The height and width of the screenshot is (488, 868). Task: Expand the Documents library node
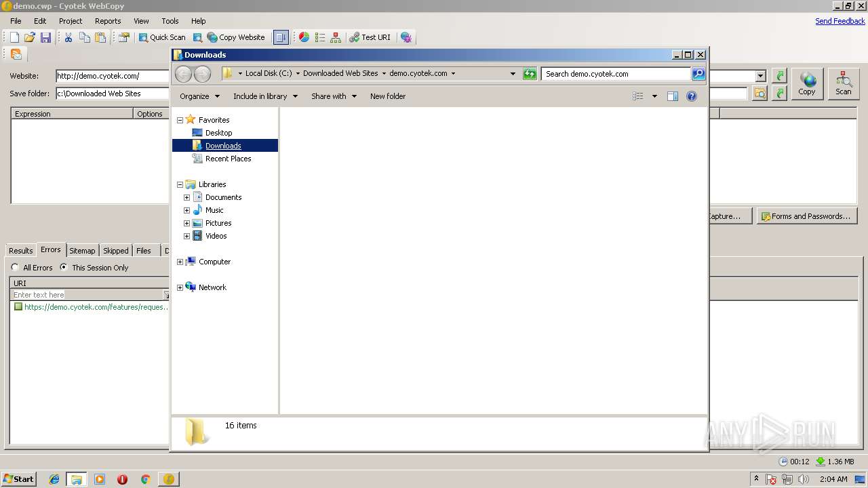(186, 197)
